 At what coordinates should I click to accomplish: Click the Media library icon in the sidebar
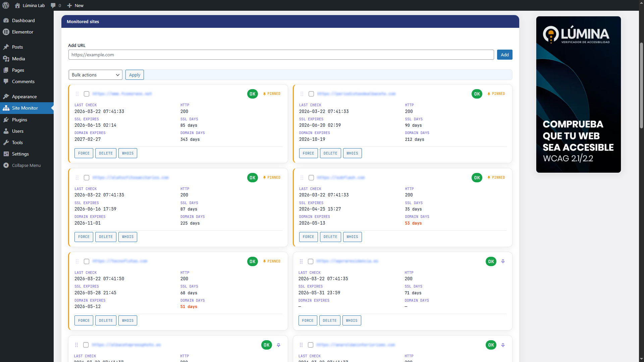point(6,59)
